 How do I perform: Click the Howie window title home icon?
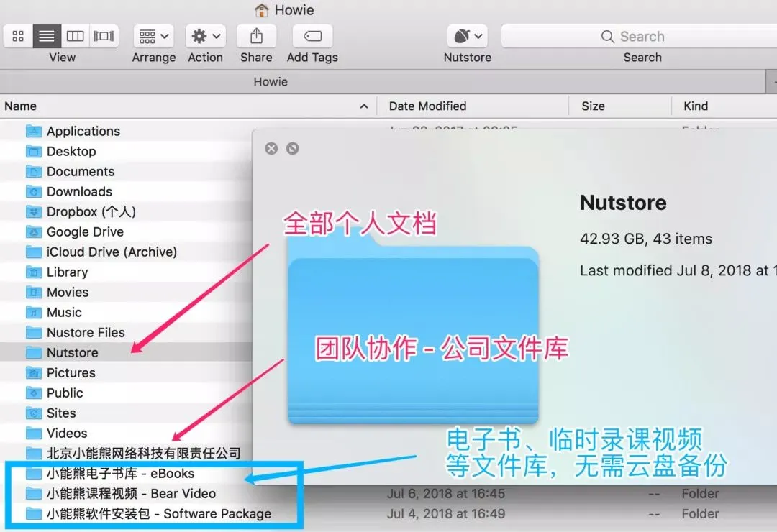262,10
